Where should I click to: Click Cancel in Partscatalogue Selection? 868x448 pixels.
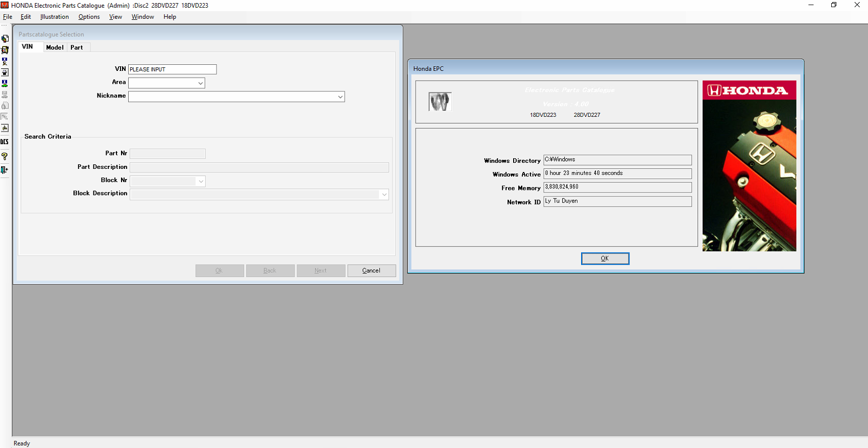click(x=371, y=270)
